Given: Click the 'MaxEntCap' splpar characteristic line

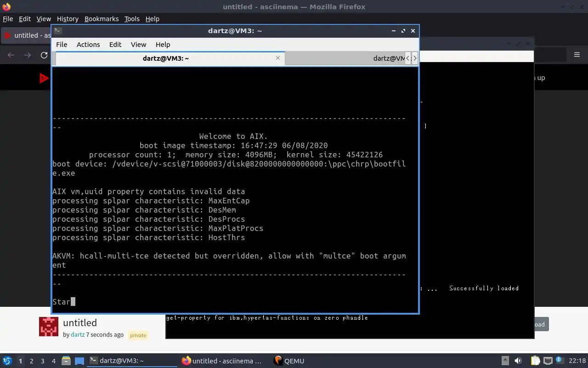Looking at the screenshot, I should (151, 201).
